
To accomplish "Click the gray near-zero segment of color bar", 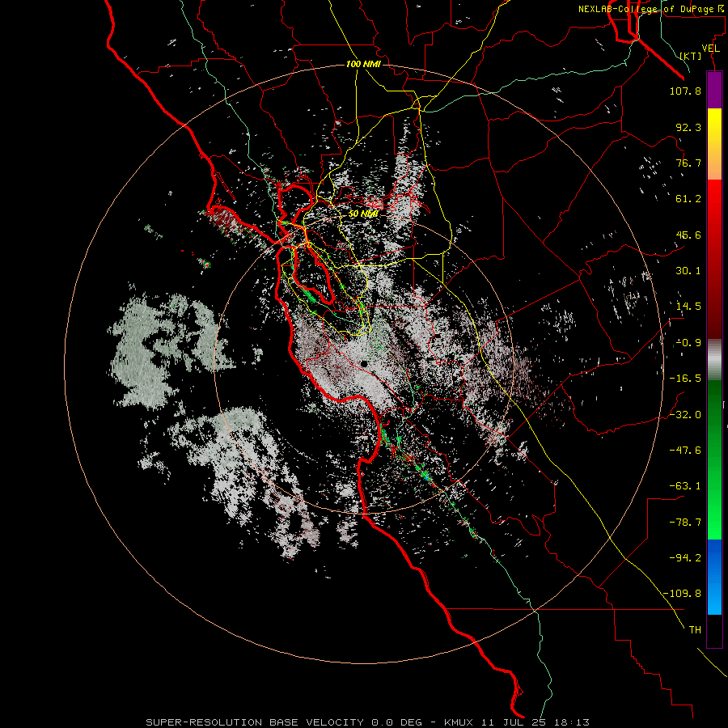I will tap(714, 360).
